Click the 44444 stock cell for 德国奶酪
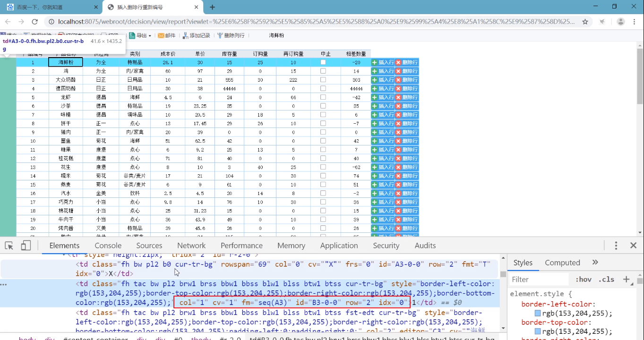The width and height of the screenshot is (644, 340). (x=229, y=88)
